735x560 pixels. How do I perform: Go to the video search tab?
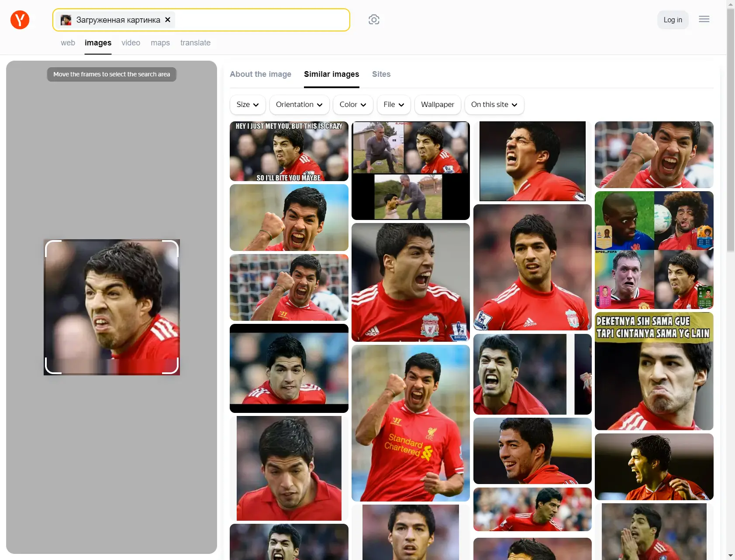click(x=131, y=43)
